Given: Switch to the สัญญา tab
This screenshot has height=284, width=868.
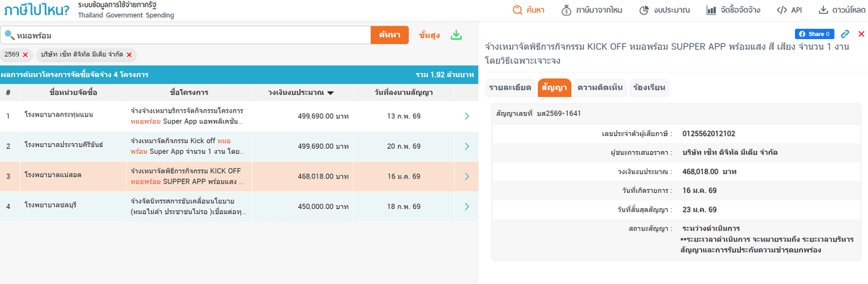Looking at the screenshot, I should point(555,87).
